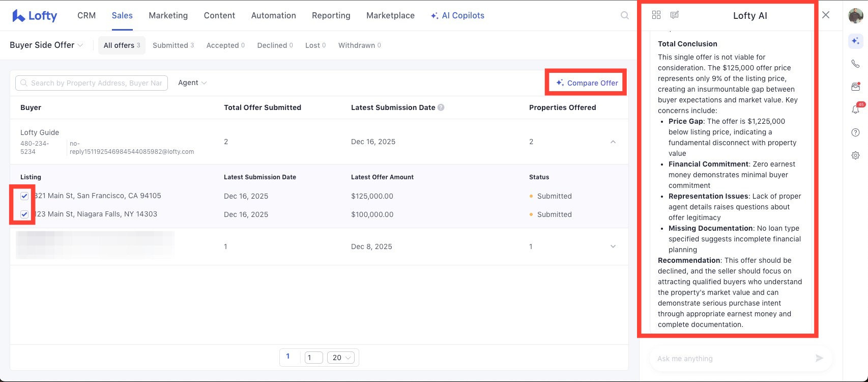The image size is (868, 382).
Task: Collapse the Lofty Guide buyer row
Action: 613,142
